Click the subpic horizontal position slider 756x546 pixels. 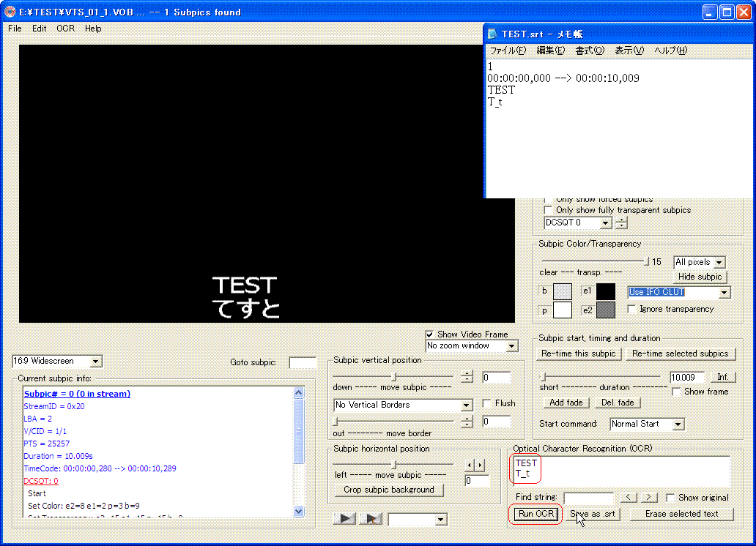tap(393, 465)
